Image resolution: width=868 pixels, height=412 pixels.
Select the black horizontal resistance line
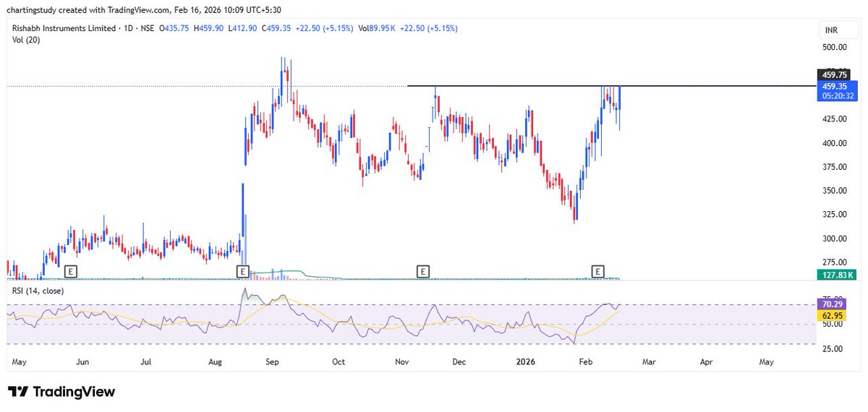(611, 86)
